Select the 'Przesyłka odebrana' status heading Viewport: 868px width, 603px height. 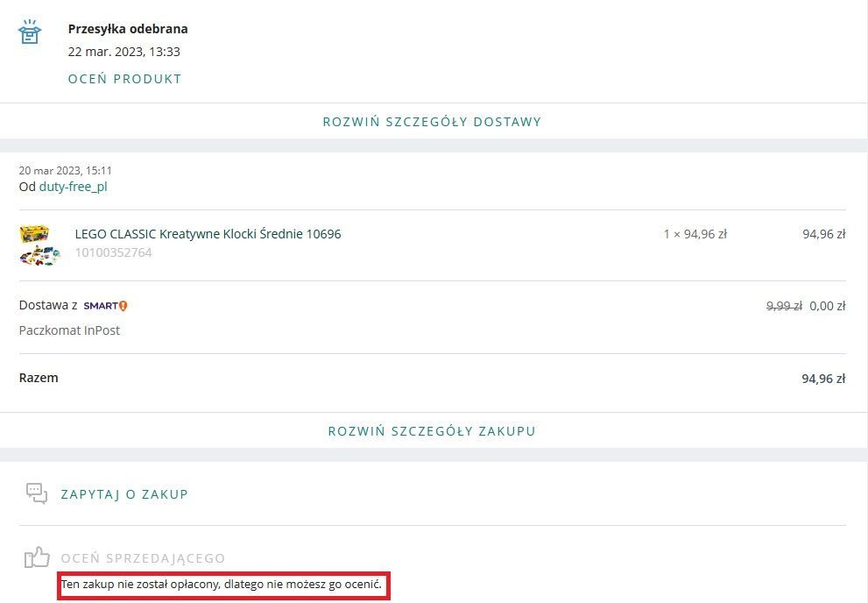128,29
